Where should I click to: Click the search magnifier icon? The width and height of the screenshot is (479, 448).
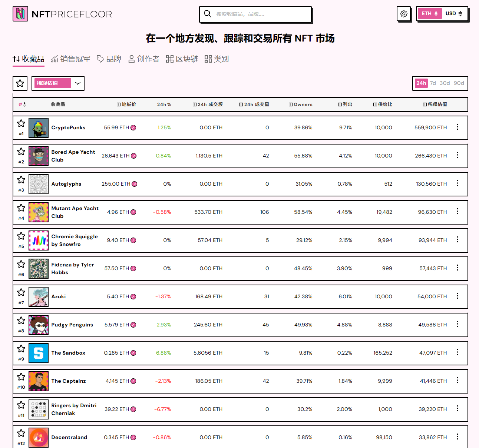(x=208, y=14)
